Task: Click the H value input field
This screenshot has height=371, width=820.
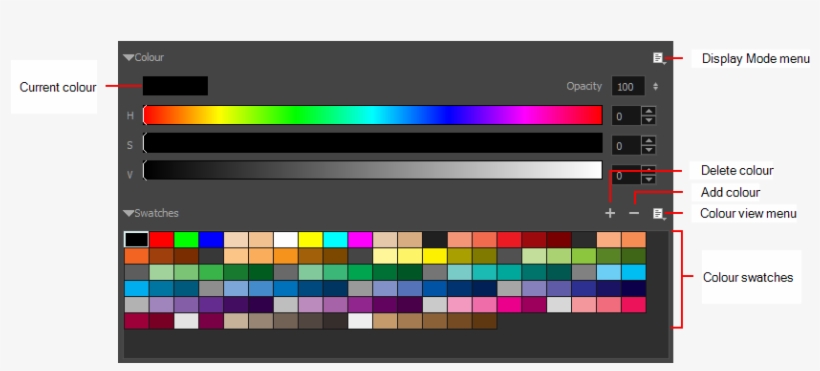Action: pos(626,116)
